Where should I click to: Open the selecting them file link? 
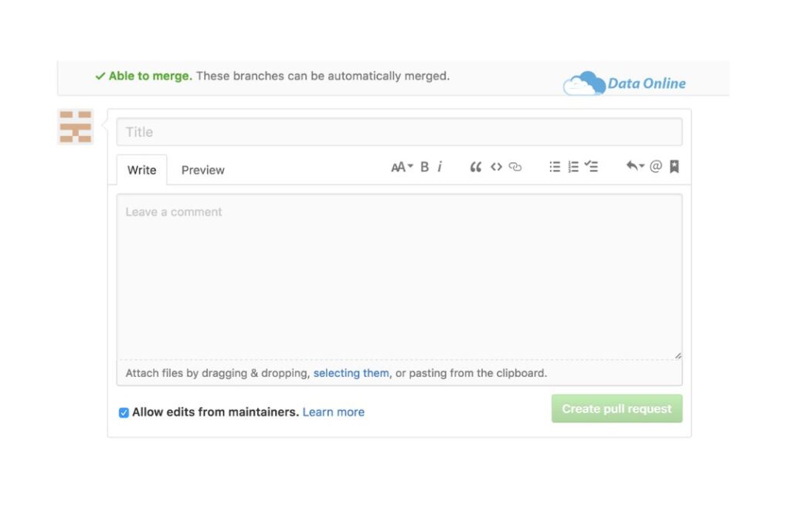click(x=351, y=373)
